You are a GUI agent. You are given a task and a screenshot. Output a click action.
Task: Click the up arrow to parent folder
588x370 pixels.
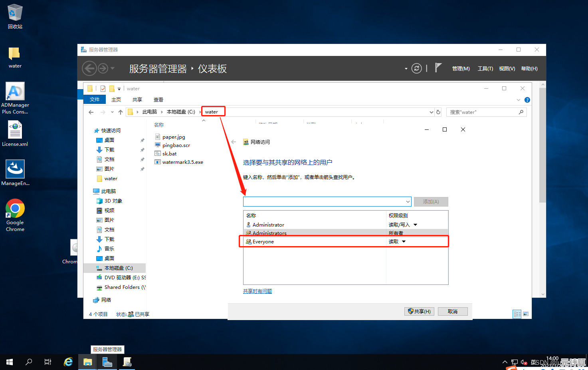coord(121,112)
